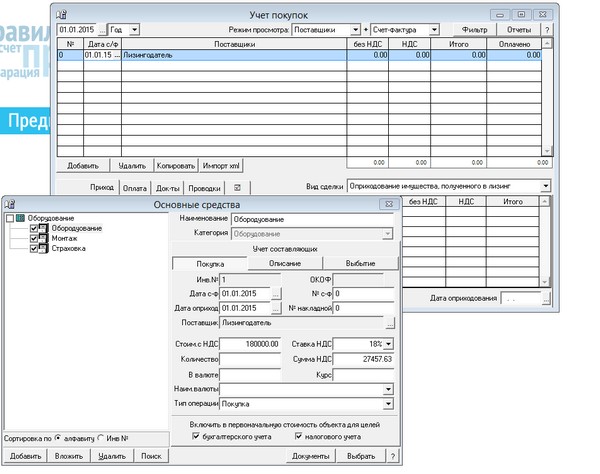Open date picker next to Дата оприход.
The height and width of the screenshot is (474, 600).
[276, 309]
